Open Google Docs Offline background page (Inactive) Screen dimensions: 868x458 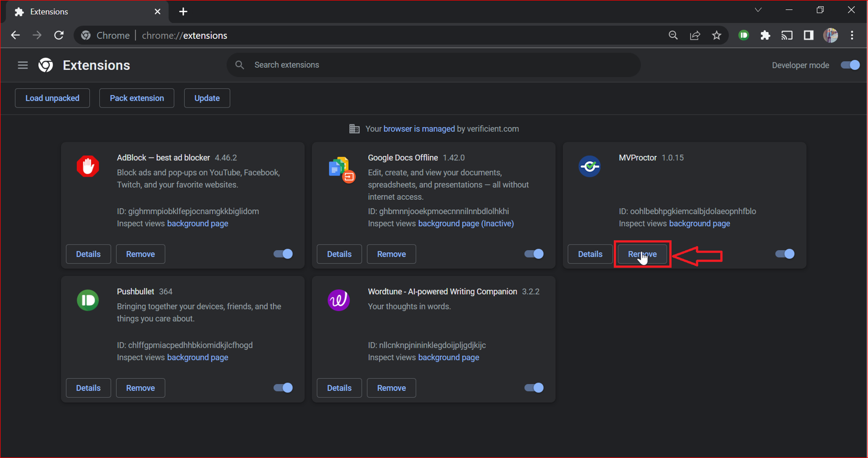click(466, 223)
